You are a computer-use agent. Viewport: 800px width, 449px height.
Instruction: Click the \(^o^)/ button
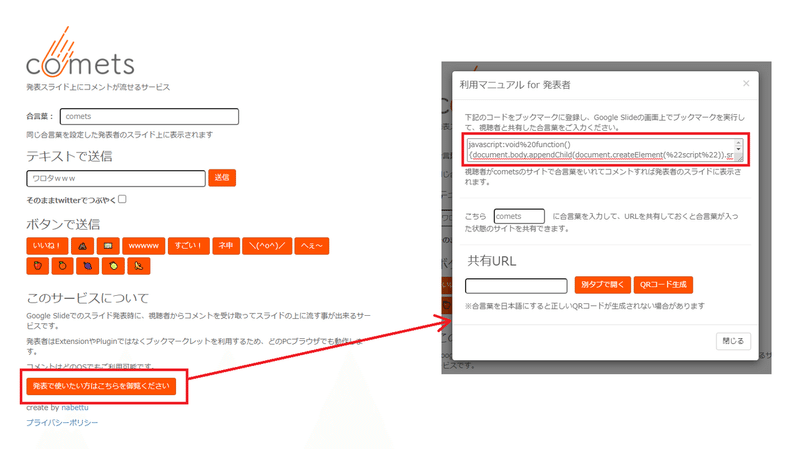(267, 246)
